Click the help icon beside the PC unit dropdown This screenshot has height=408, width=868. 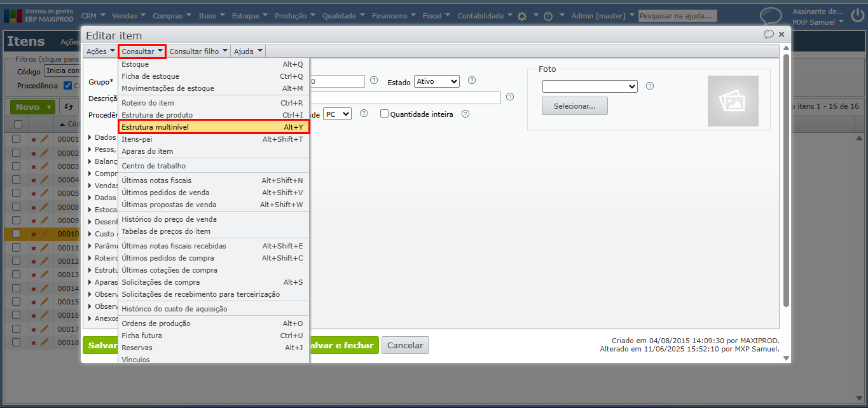364,114
